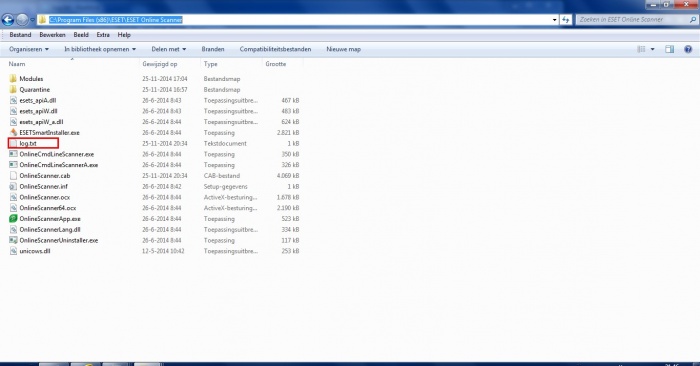
Task: Select the ESETSmartInstaller.exe file name
Action: pos(50,133)
